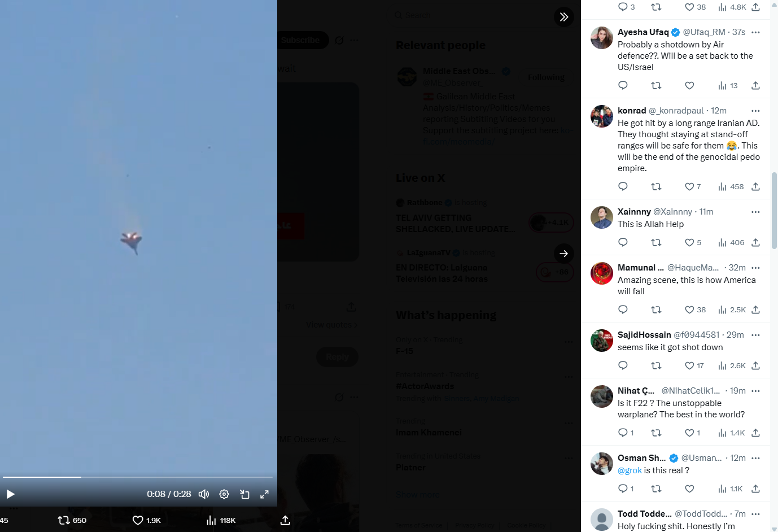Collapse the replies sidebar with double chevron
Viewport: 778px width, 532px height.
(564, 17)
